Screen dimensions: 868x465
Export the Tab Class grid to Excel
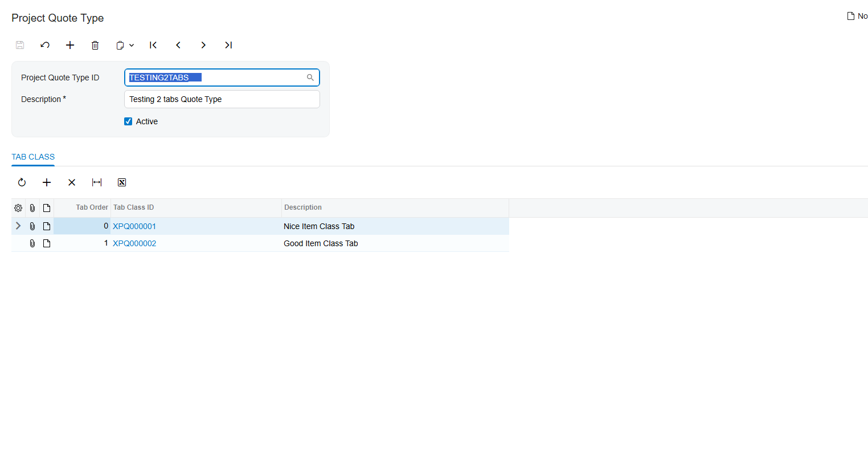pos(122,182)
